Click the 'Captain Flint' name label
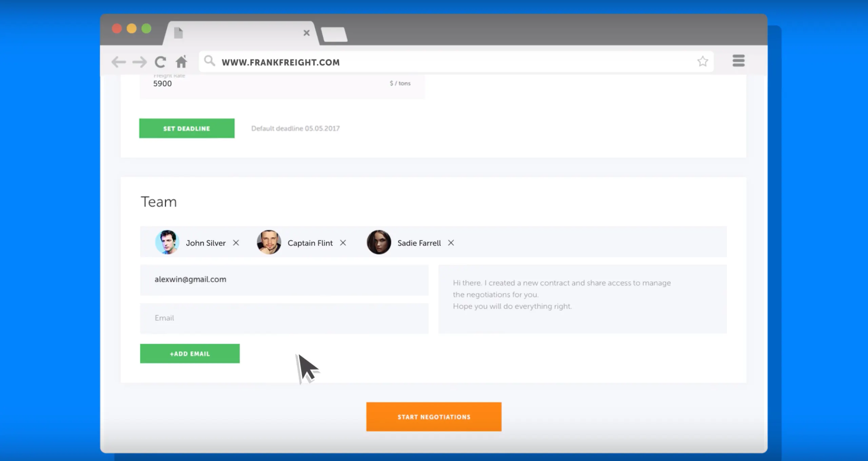This screenshot has height=461, width=868. coord(310,243)
